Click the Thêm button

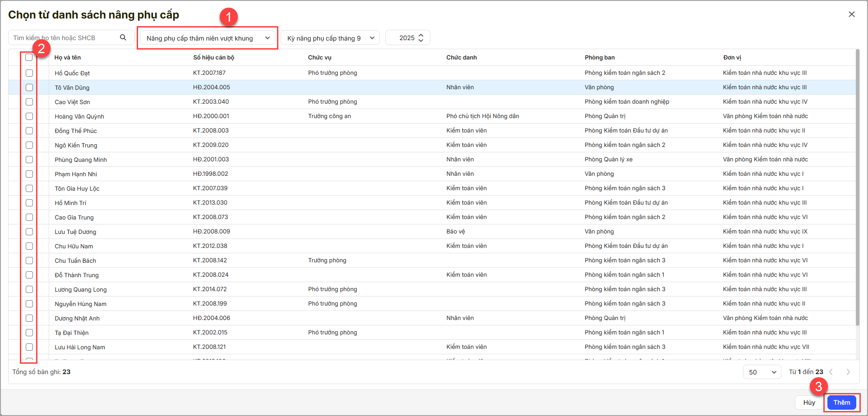(x=841, y=402)
